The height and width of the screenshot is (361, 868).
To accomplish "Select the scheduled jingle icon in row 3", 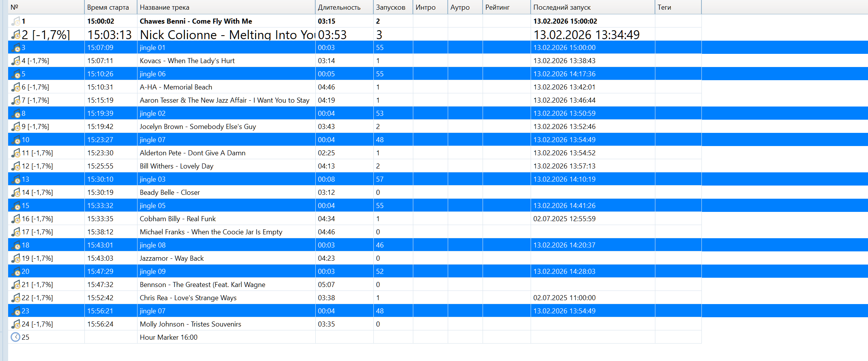I will pyautogui.click(x=16, y=48).
